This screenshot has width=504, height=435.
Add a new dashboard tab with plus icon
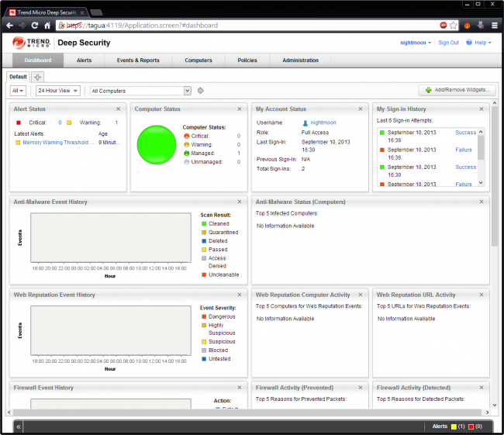tap(38, 77)
